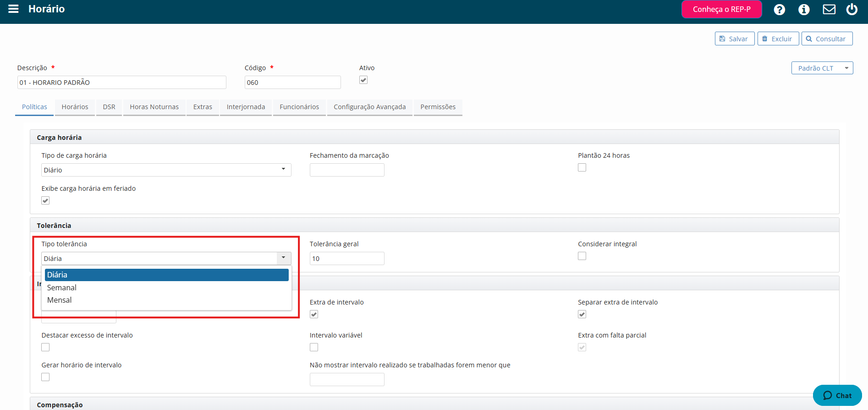Toggle Exibe carga horária em feriado
The height and width of the screenshot is (410, 868).
tap(45, 200)
